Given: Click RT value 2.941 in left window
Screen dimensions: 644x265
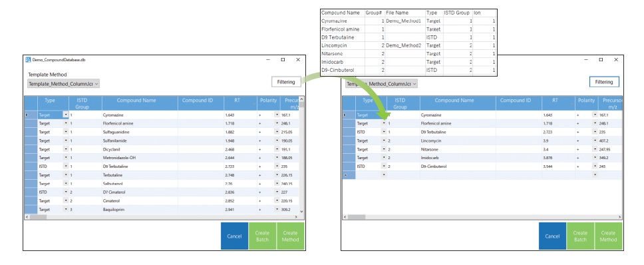Looking at the screenshot, I should [230, 209].
